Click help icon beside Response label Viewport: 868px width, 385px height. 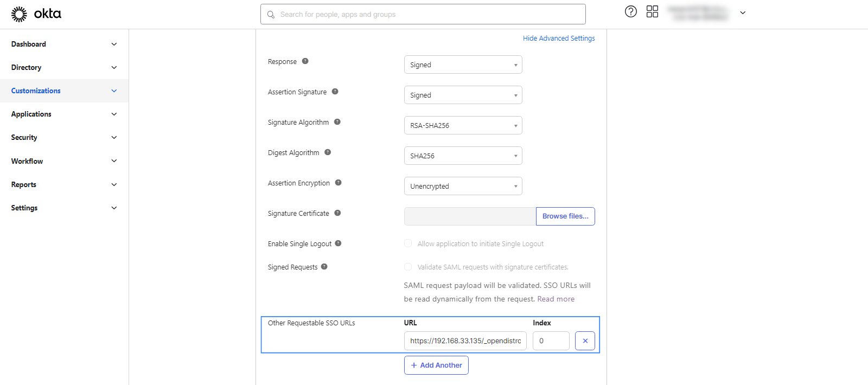[305, 61]
